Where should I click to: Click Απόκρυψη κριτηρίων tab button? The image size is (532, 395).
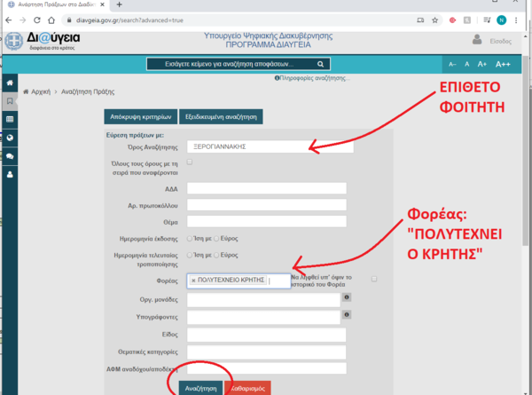(x=138, y=116)
